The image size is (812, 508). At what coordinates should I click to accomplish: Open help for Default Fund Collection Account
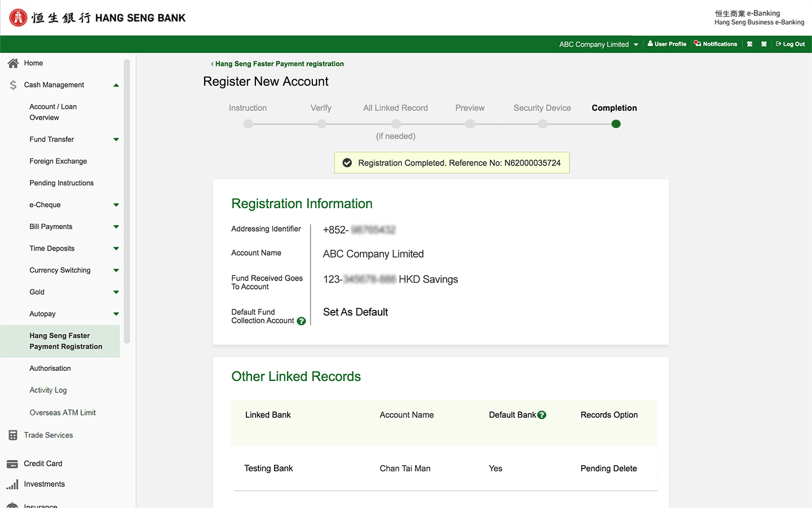[301, 321]
